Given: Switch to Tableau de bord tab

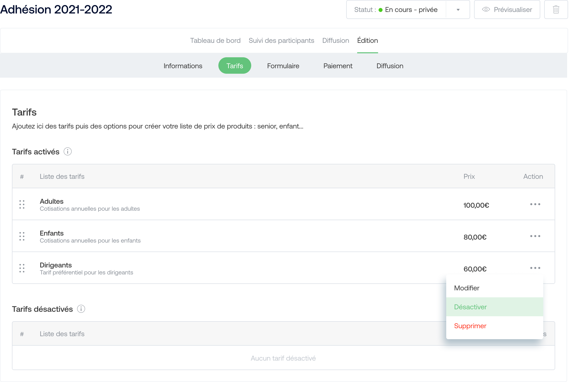Looking at the screenshot, I should (x=215, y=40).
